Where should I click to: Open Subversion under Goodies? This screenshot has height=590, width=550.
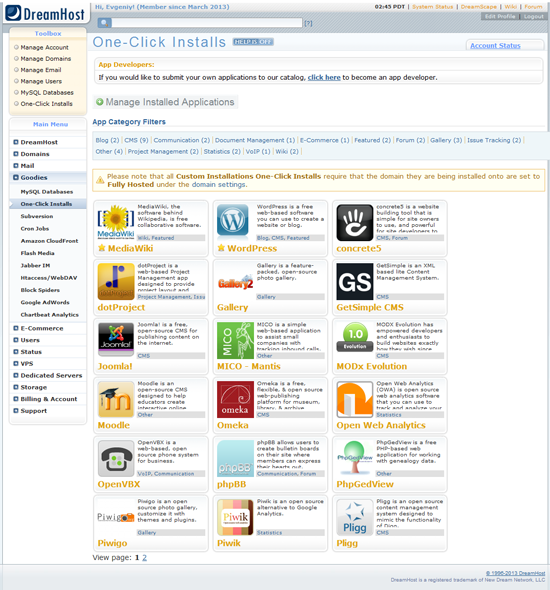[37, 216]
